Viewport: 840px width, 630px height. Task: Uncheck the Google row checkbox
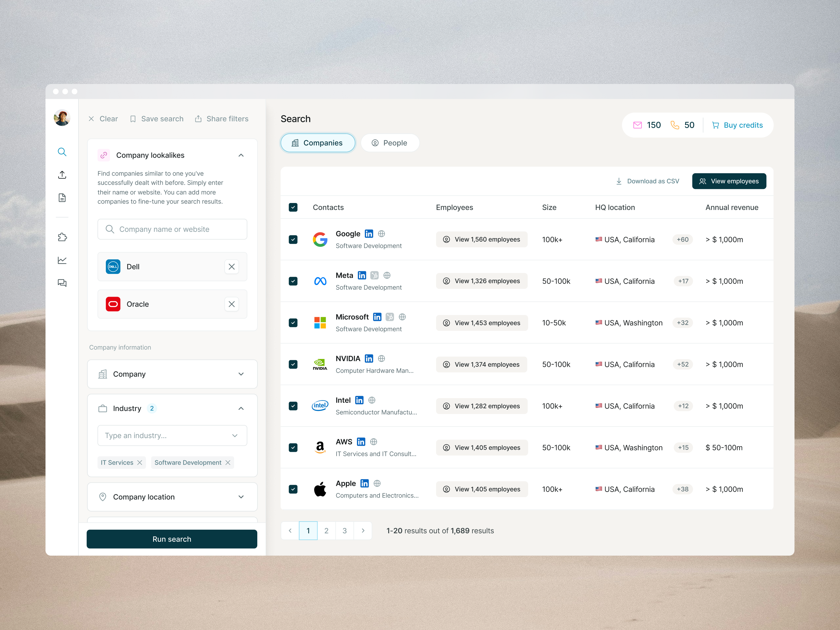click(x=293, y=239)
